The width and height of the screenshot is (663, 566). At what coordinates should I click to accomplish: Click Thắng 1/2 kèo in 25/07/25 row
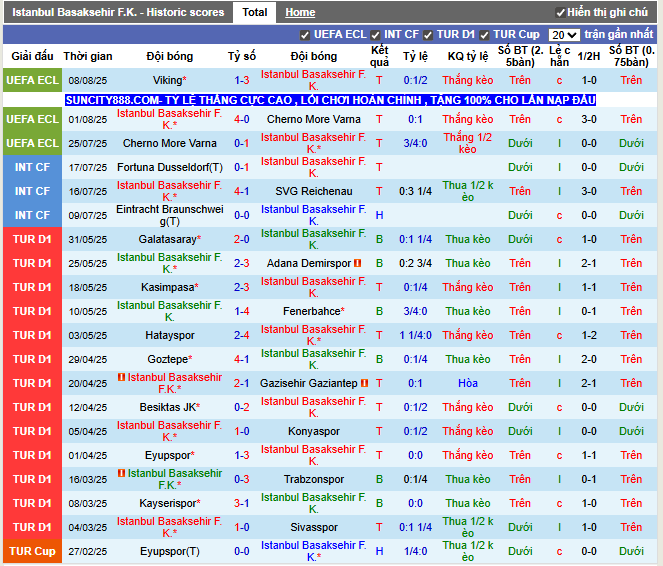468,143
